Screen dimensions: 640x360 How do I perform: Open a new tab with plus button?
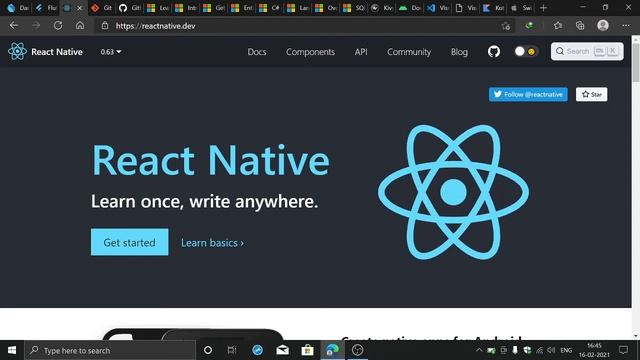tap(543, 8)
